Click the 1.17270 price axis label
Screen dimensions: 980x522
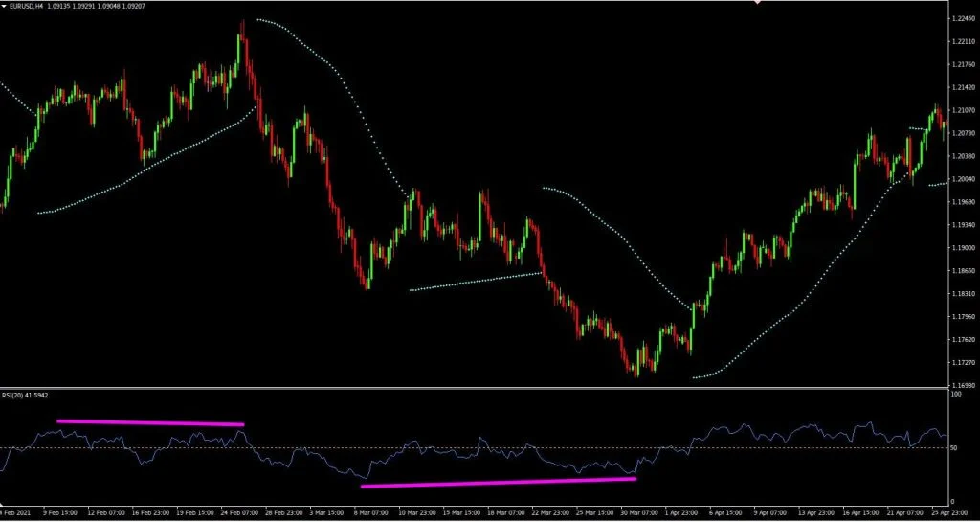coord(960,363)
